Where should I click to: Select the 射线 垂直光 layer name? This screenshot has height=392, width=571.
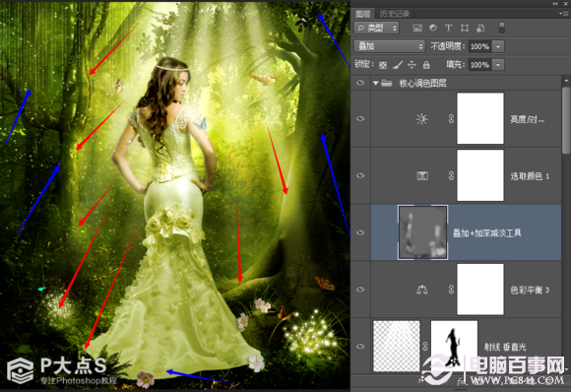pos(505,347)
